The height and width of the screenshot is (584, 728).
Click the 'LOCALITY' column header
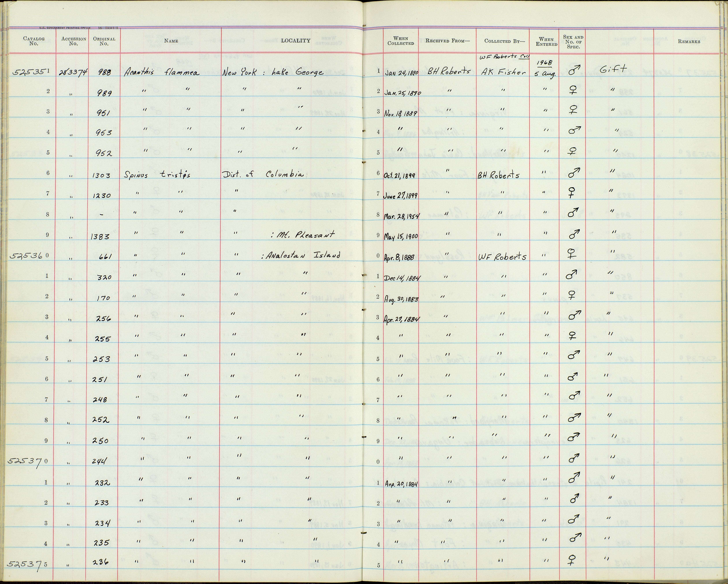click(296, 41)
